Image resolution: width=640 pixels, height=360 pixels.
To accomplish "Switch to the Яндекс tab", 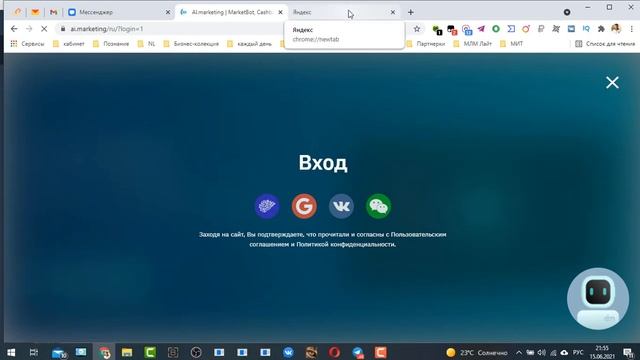I will 344,12.
